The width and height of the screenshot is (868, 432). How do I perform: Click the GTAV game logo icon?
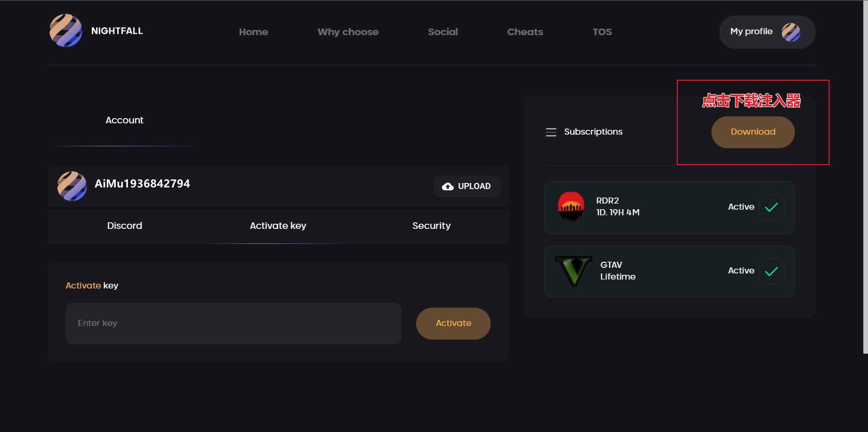point(573,271)
